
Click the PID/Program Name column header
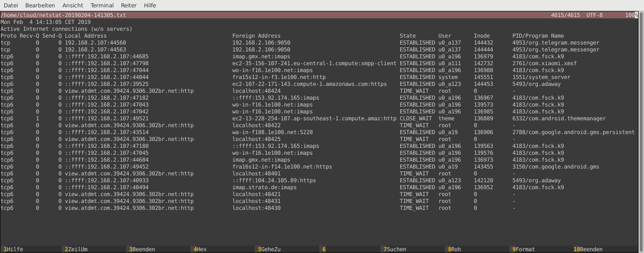[x=538, y=36]
